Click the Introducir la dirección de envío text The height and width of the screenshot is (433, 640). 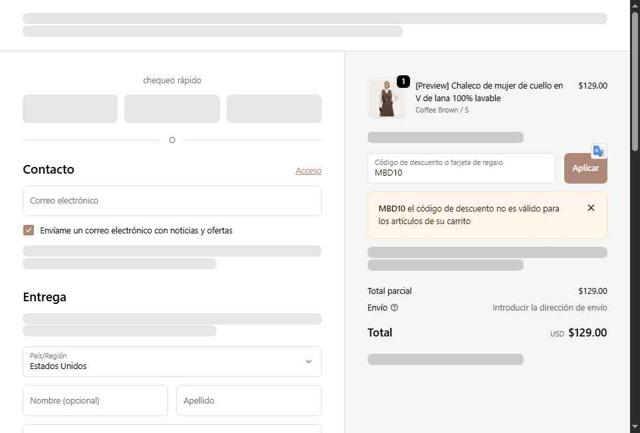(549, 308)
